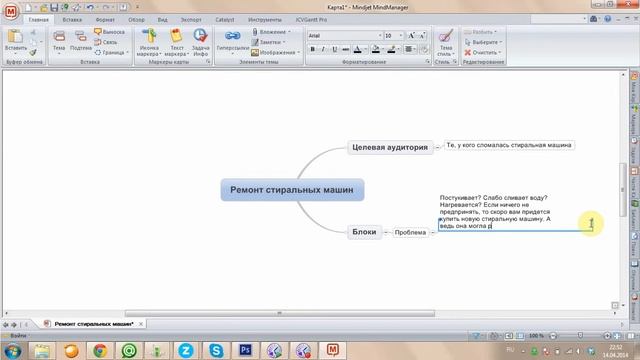Click into the edited topic text box
Viewport: 640px width, 360px height.
515,212
